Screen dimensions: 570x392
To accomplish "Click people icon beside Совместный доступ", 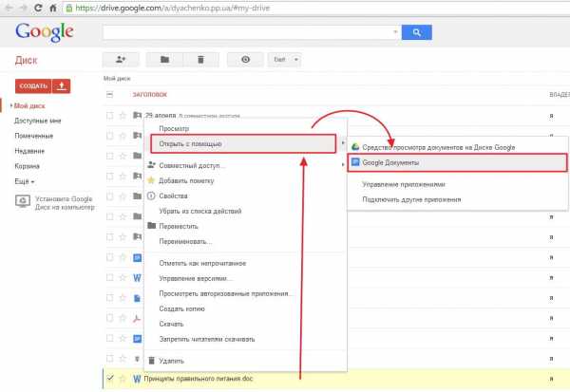I will [x=151, y=165].
